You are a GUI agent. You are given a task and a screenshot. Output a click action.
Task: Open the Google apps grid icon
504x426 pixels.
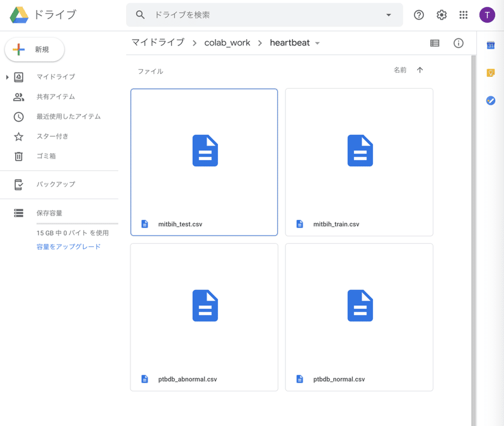[464, 15]
